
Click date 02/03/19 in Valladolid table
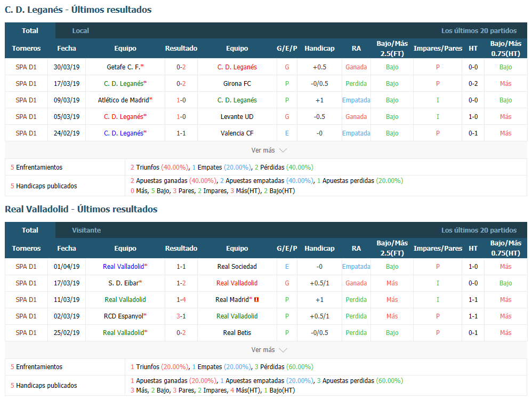click(x=67, y=316)
